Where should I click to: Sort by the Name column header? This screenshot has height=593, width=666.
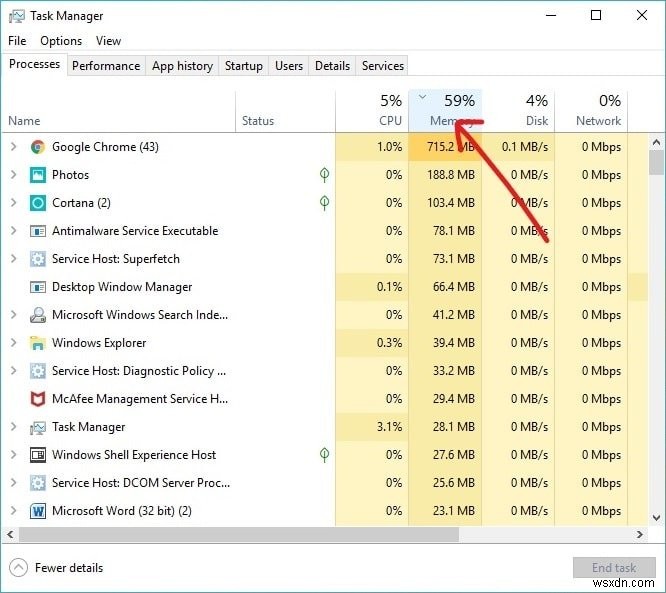[x=119, y=111]
